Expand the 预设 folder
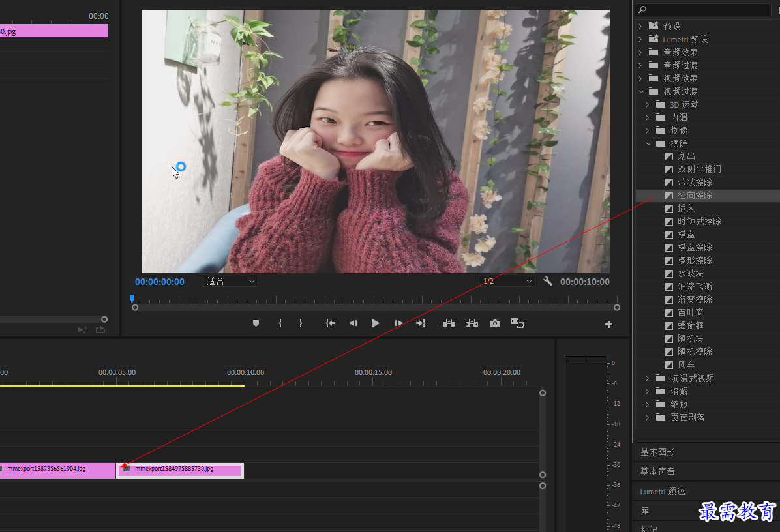780x532 pixels. pyautogui.click(x=640, y=26)
